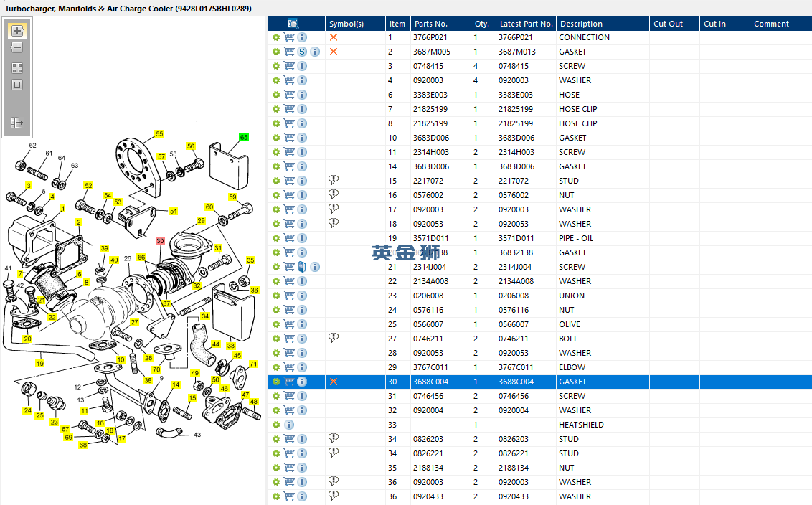Select part number 2314H003 for item 11
This screenshot has width=812, height=505.
pos(431,152)
